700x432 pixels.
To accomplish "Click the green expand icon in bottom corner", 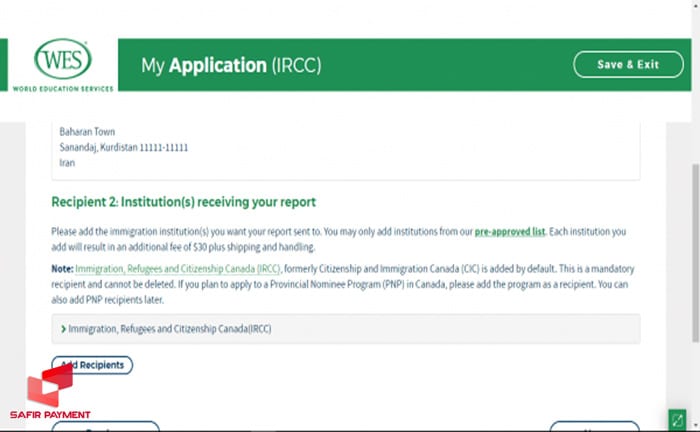I will pos(677,419).
